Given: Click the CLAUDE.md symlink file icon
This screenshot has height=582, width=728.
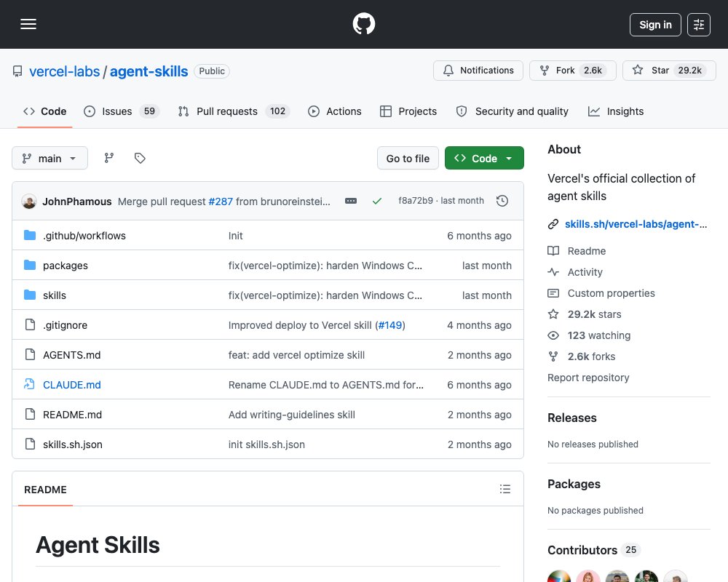Looking at the screenshot, I should [29, 384].
